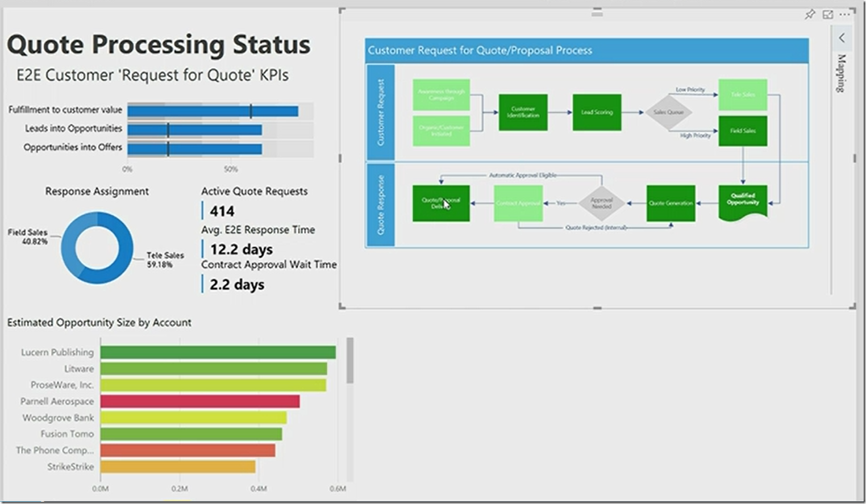The image size is (866, 504).
Task: Select the Woodgrove Bank bar
Action: [193, 418]
